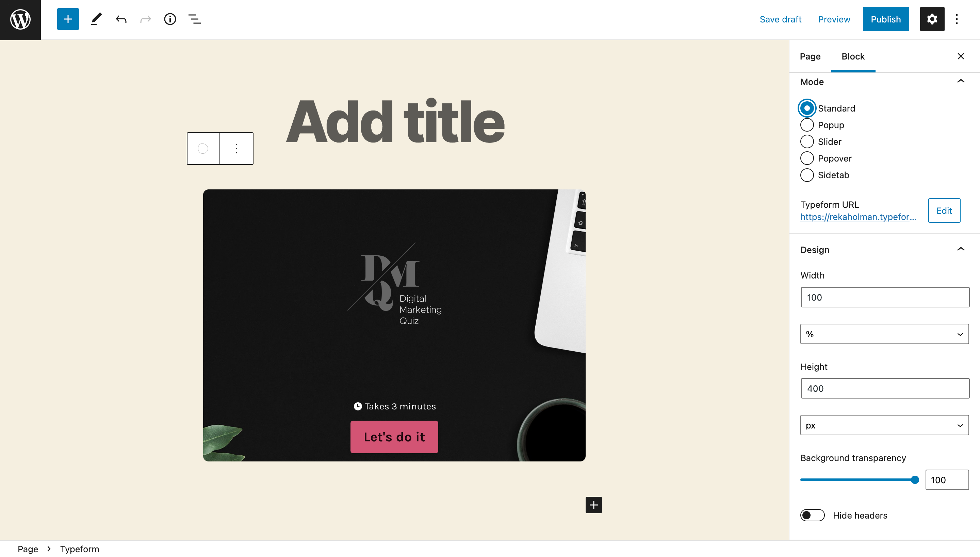Screen dimensions: 980x557
Task: Toggle the Hide headers switch
Action: point(812,515)
